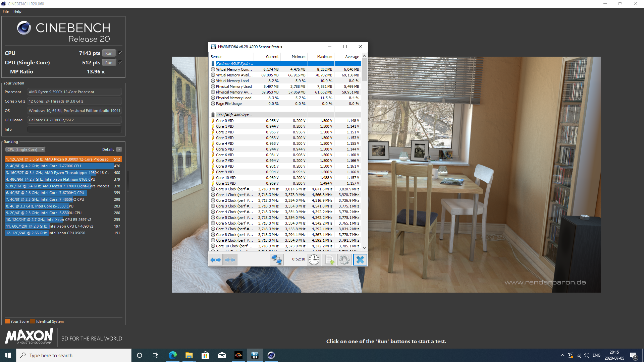Click the HWiNFO scrollbar down arrow

point(364,248)
